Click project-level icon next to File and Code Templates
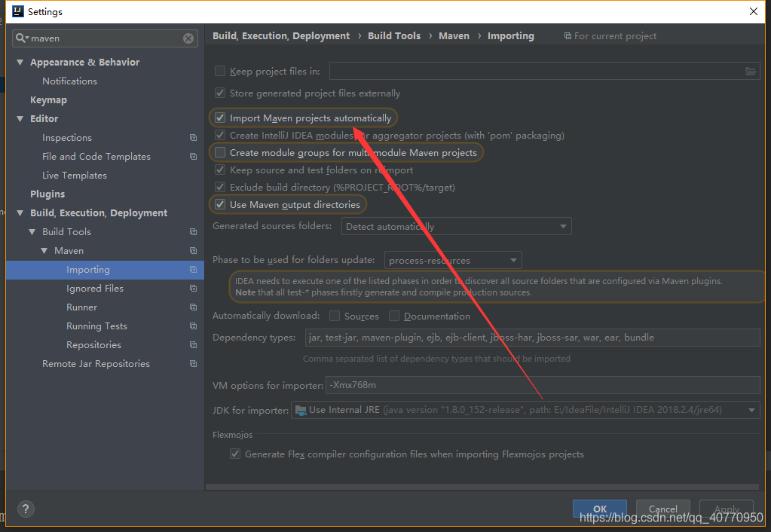771x532 pixels. point(193,156)
